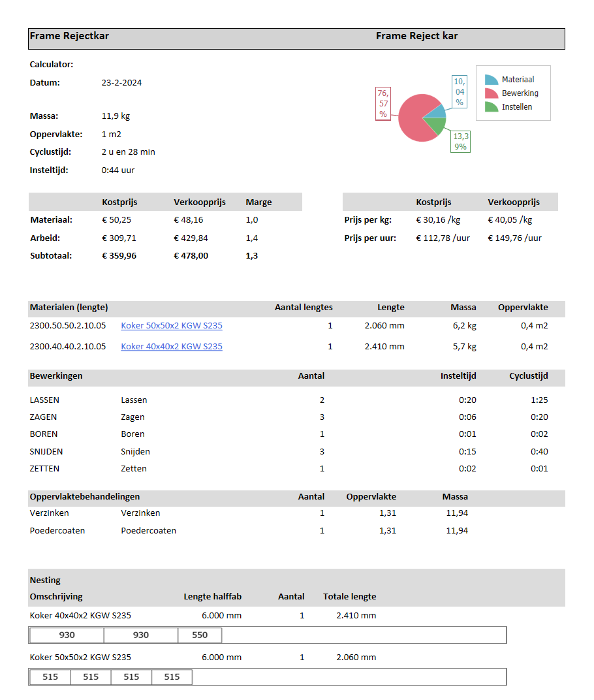The height and width of the screenshot is (700, 594).
Task: Click the Materialen (lengte) section header
Action: (69, 308)
